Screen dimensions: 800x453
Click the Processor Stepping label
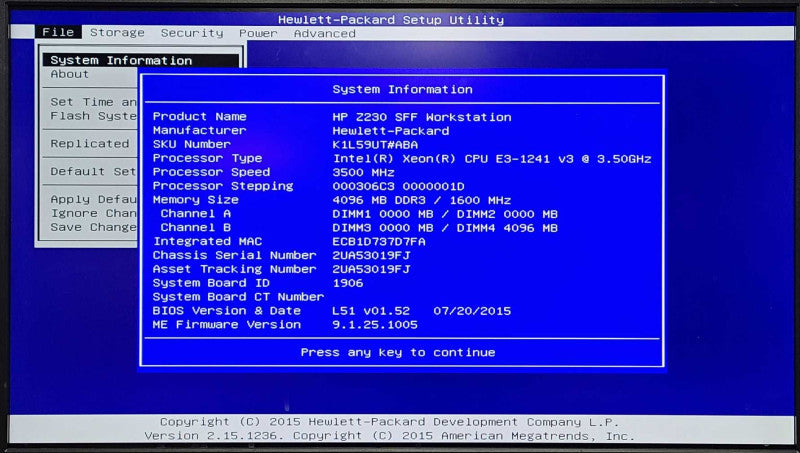point(223,186)
